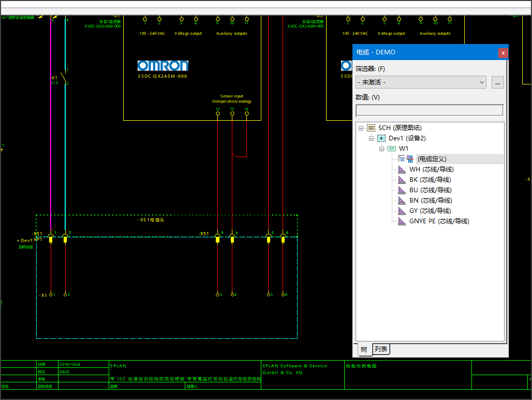Click the wire icon next to BN
The width and height of the screenshot is (532, 400).
click(x=402, y=201)
